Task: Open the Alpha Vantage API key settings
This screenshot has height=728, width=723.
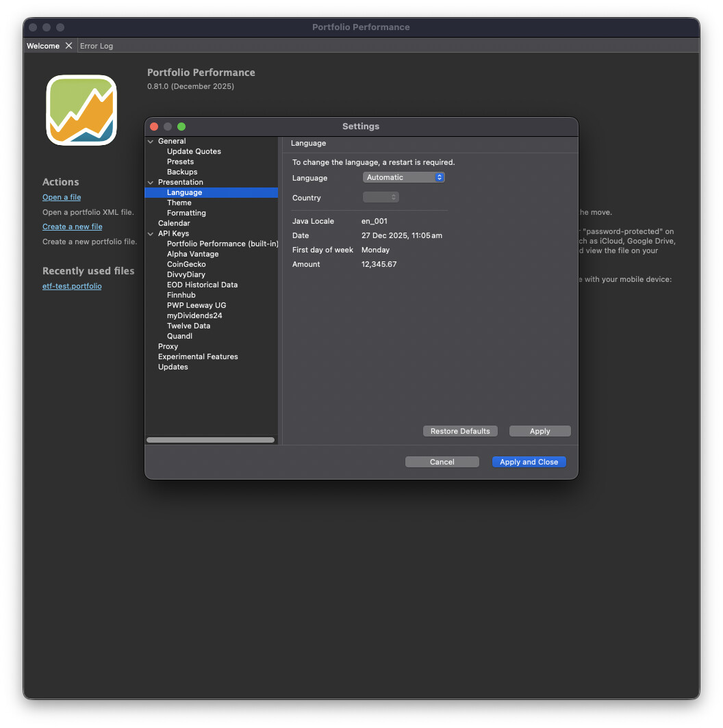Action: 193,254
